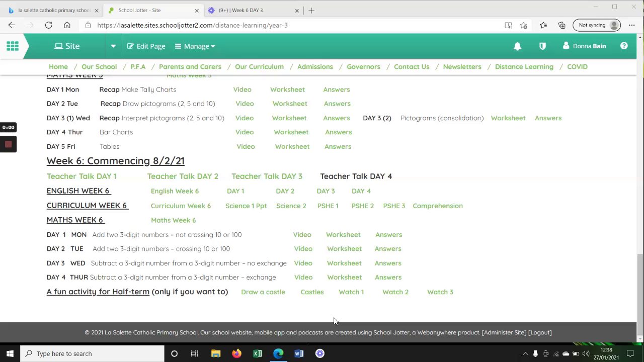
Task: Show hidden system tray icons
Action: pyautogui.click(x=525, y=353)
